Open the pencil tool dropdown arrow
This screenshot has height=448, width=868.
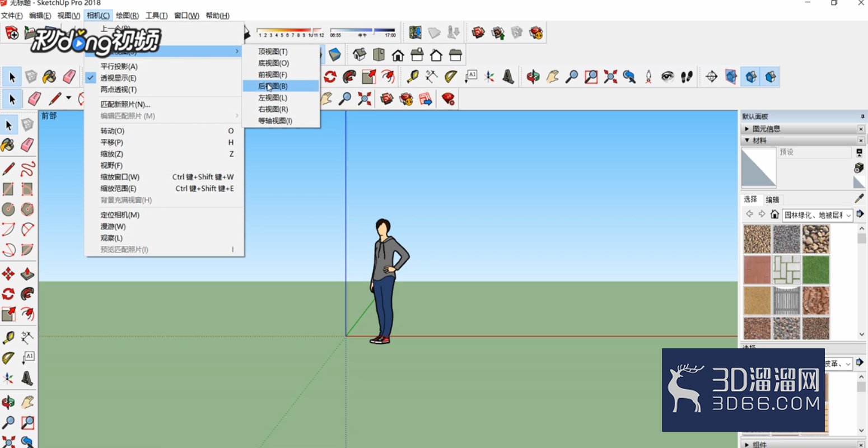tap(69, 99)
